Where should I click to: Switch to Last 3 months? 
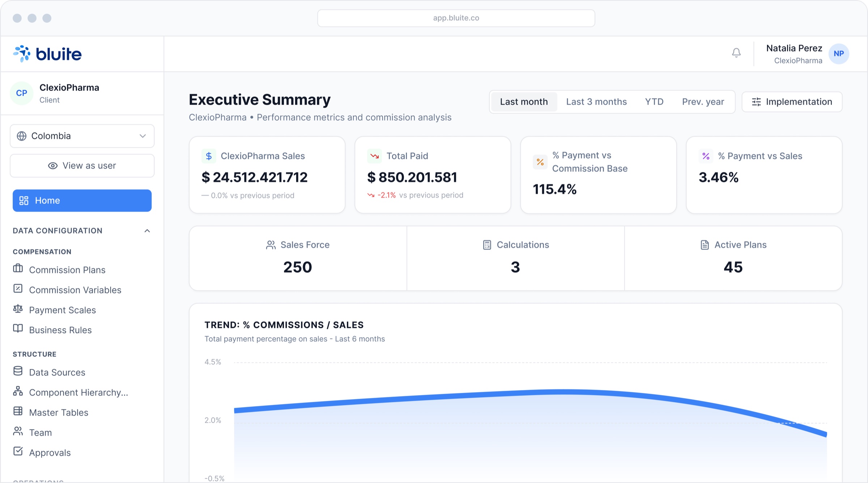(596, 102)
